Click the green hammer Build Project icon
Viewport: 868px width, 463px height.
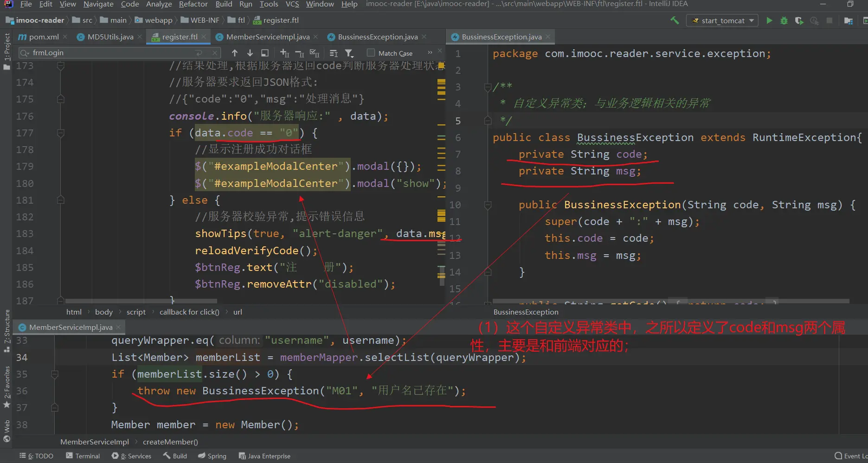coord(675,20)
